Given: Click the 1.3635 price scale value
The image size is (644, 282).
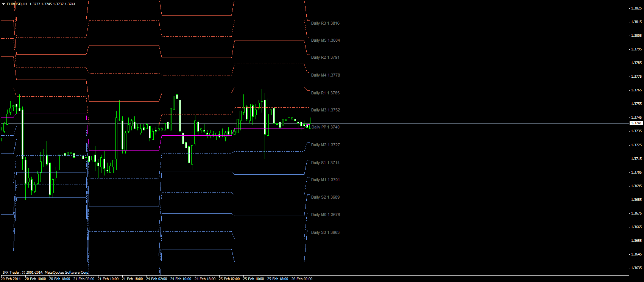Looking at the screenshot, I should (636, 268).
